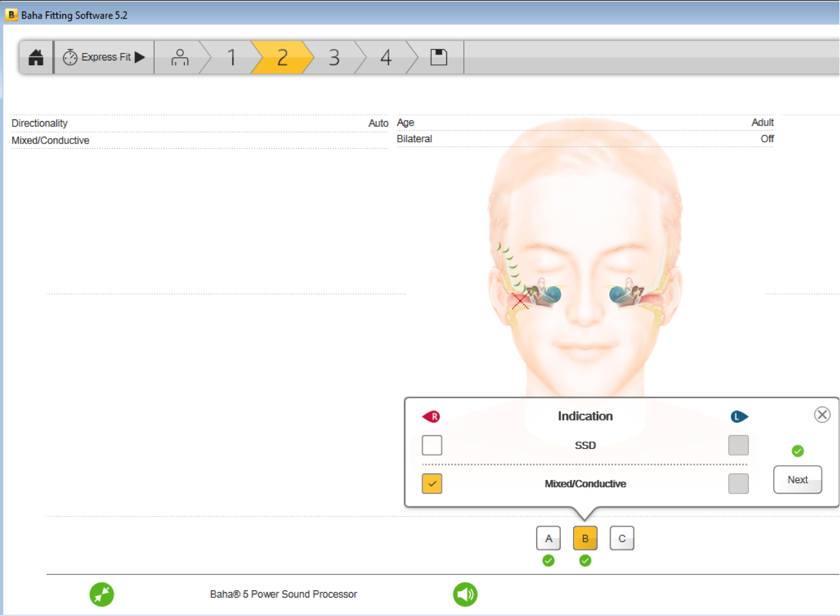
Task: Select option C button
Action: tap(622, 538)
